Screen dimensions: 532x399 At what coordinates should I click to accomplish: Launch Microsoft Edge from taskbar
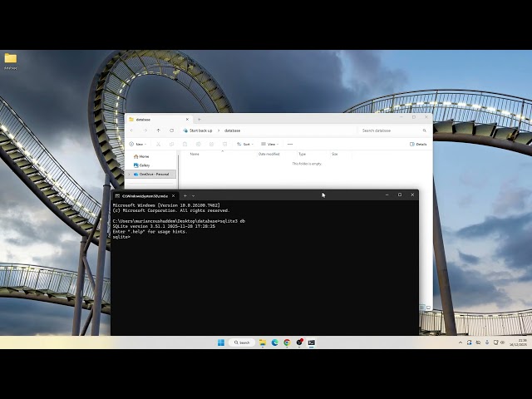click(x=275, y=342)
